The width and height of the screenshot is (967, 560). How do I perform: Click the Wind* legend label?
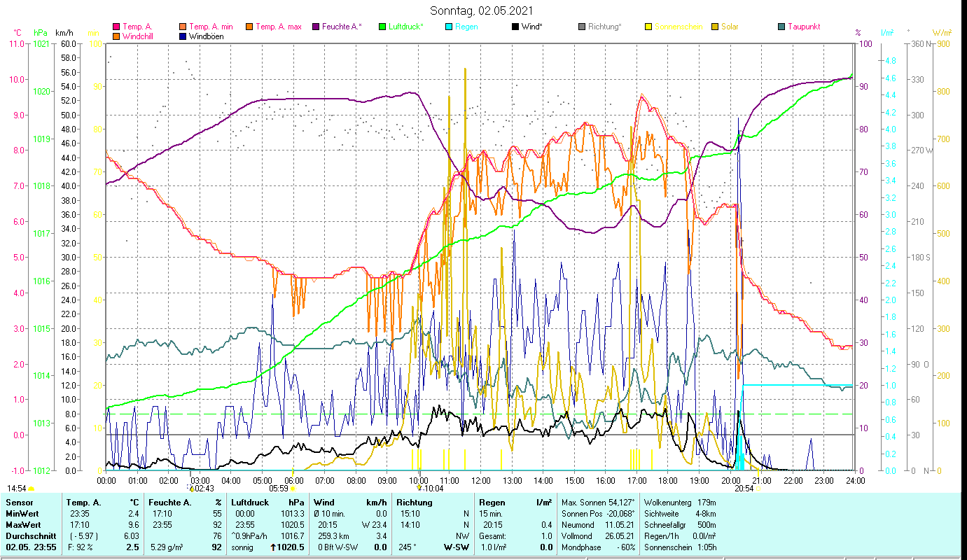pos(532,27)
